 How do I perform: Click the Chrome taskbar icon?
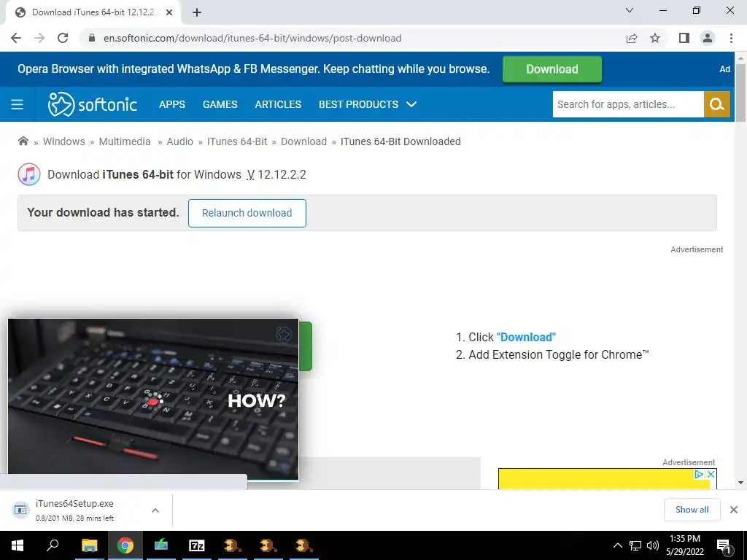tap(125, 545)
